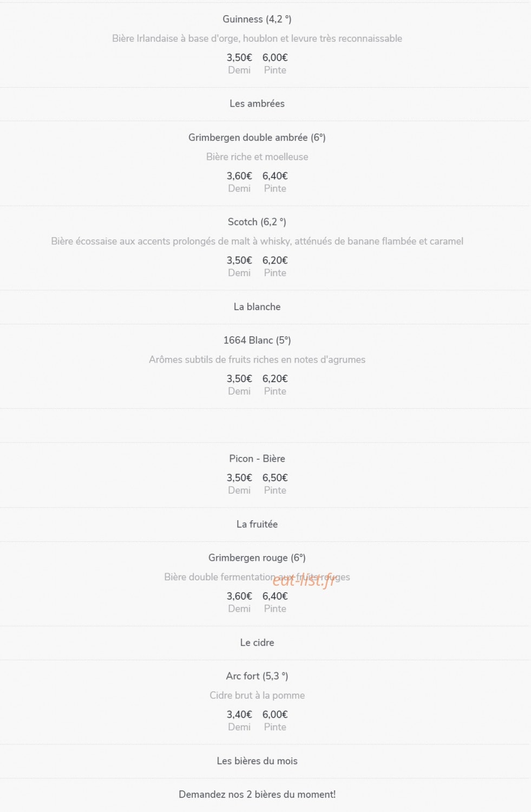
Task: Select the 1664 Blanc Pinte price 6,20€
Action: (x=275, y=379)
